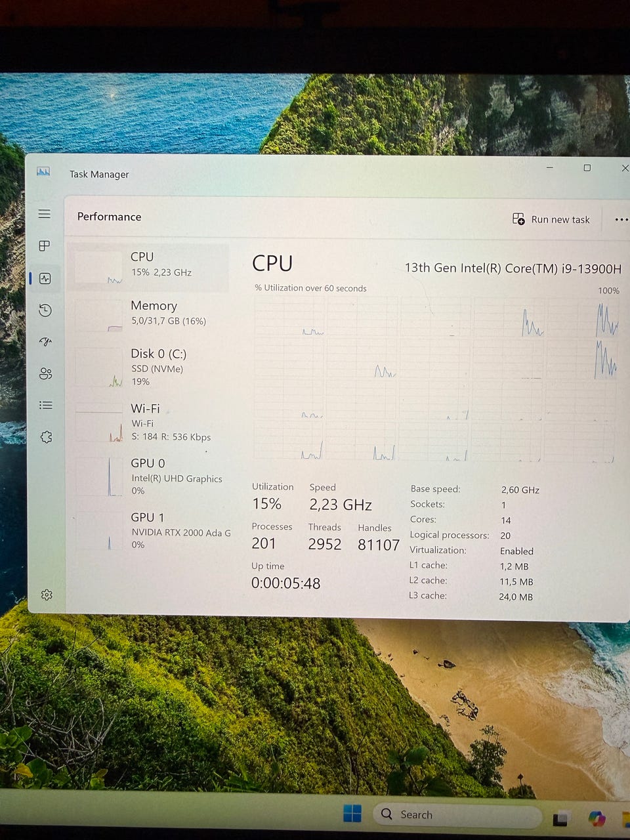
Task: Open the Task View taskbar icon
Action: pyautogui.click(x=560, y=818)
